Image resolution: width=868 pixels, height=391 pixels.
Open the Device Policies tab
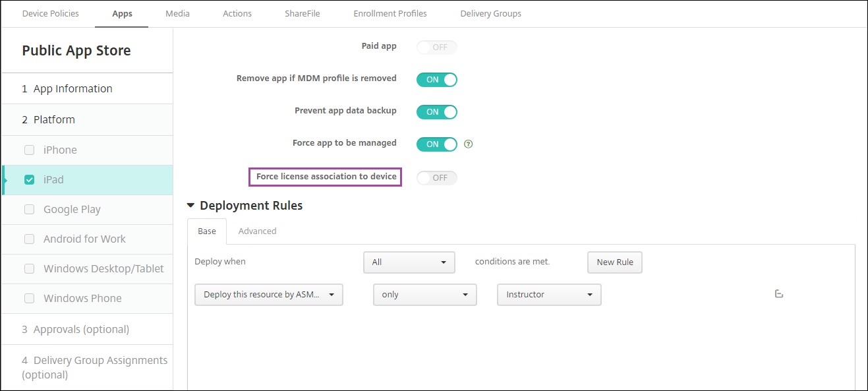[x=51, y=14]
